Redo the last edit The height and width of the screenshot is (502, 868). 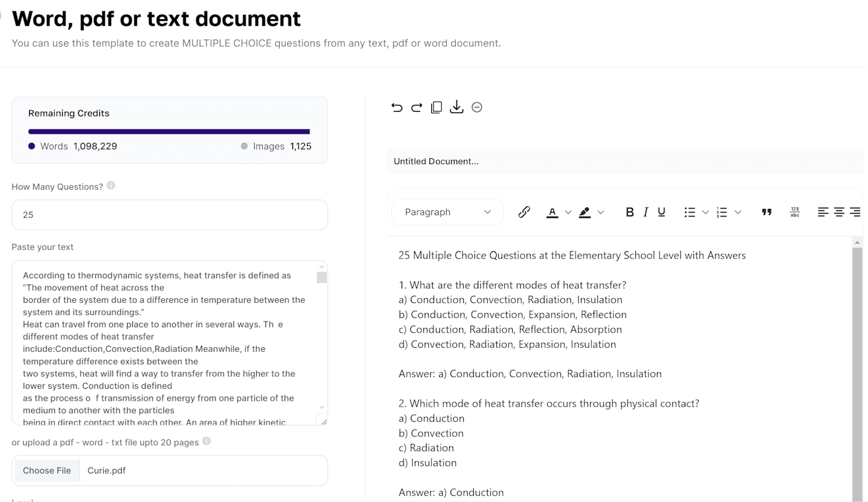[x=416, y=107]
